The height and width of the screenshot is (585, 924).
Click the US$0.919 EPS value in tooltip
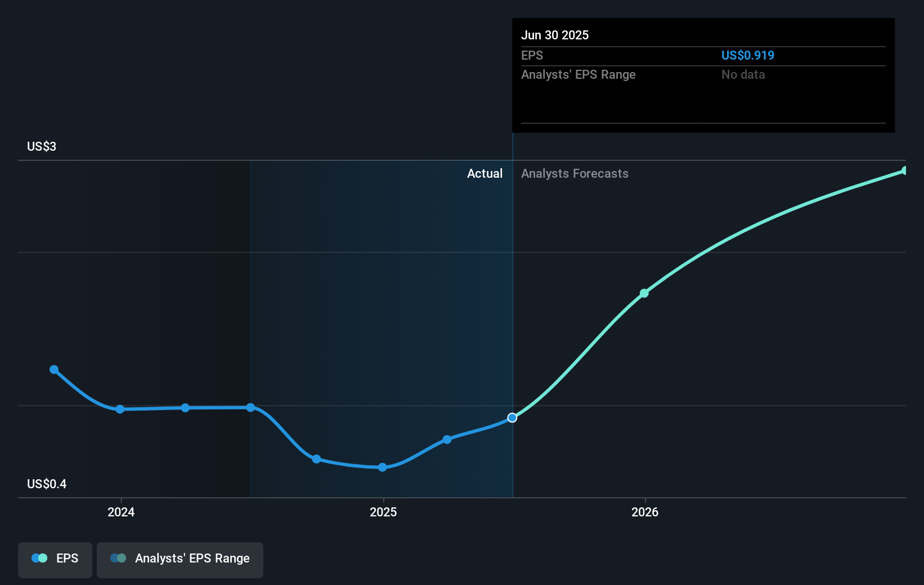(748, 55)
